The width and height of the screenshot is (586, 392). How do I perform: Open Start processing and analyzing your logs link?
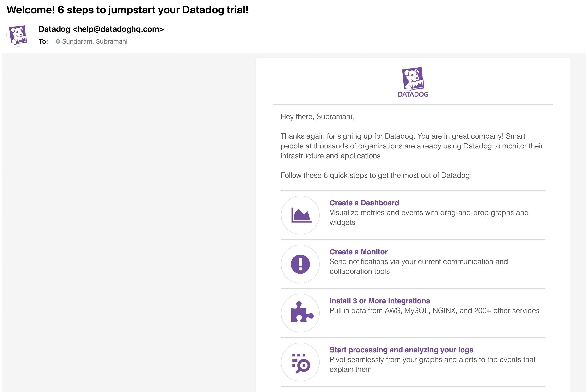point(401,350)
